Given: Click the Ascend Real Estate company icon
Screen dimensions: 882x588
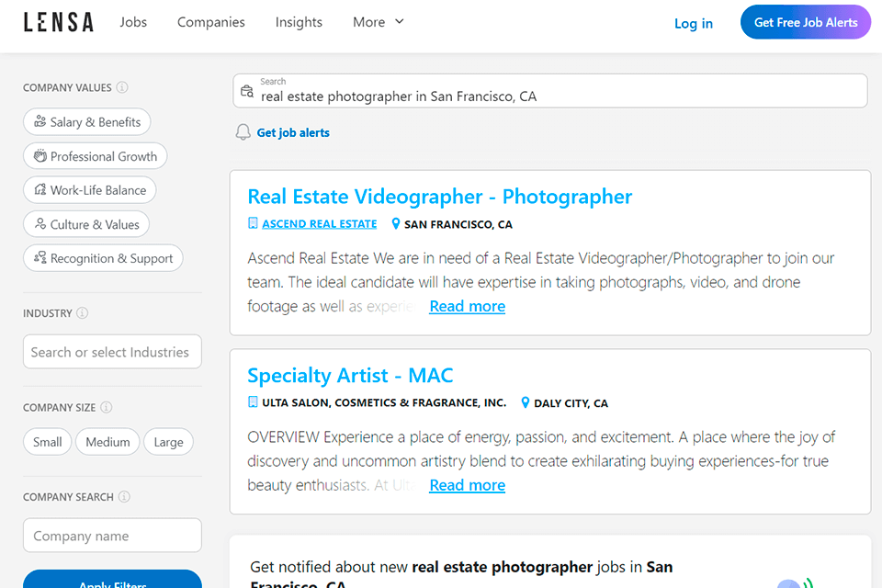Looking at the screenshot, I should [x=254, y=223].
